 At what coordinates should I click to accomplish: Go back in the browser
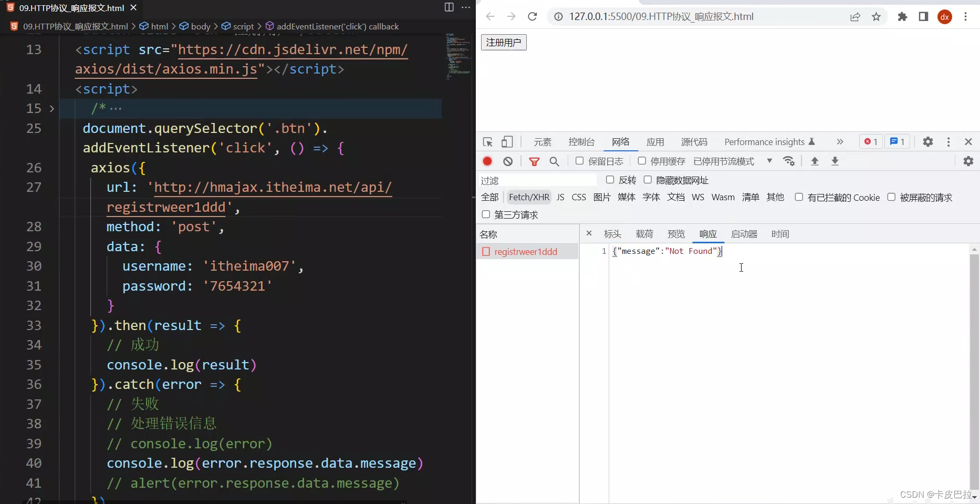tap(490, 16)
